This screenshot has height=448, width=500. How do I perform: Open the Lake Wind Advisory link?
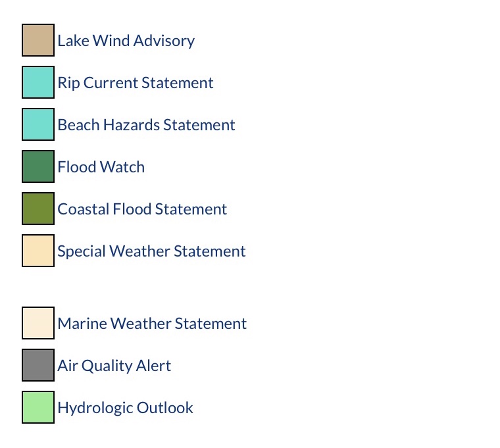pyautogui.click(x=126, y=41)
